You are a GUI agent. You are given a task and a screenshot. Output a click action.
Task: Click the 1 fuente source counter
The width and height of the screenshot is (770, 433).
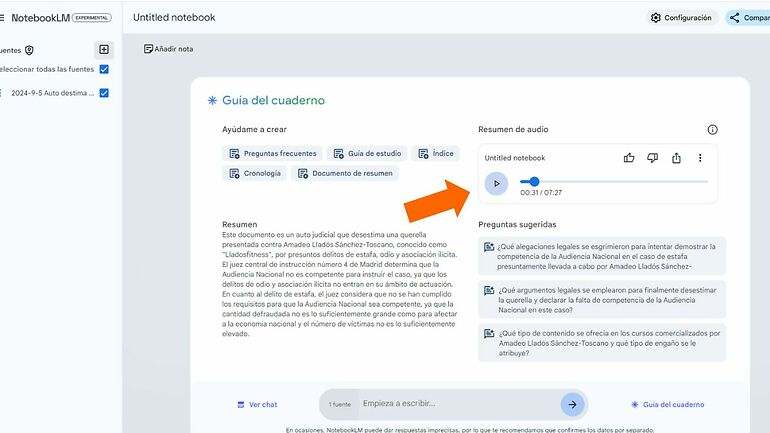tap(340, 405)
